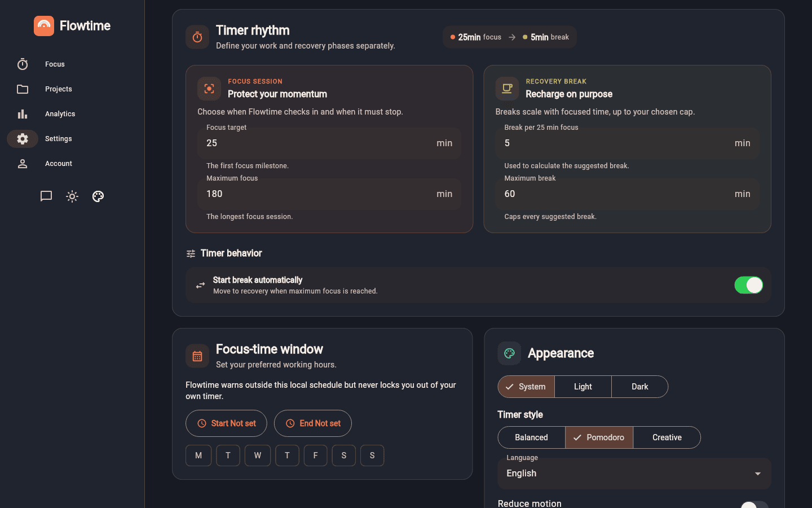Click the 5min break chip

pyautogui.click(x=546, y=37)
